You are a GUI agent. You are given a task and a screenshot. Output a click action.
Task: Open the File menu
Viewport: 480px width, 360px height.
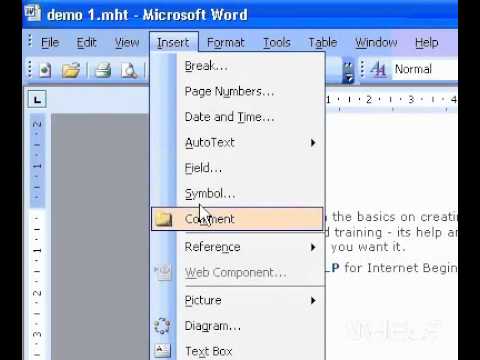coord(50,43)
